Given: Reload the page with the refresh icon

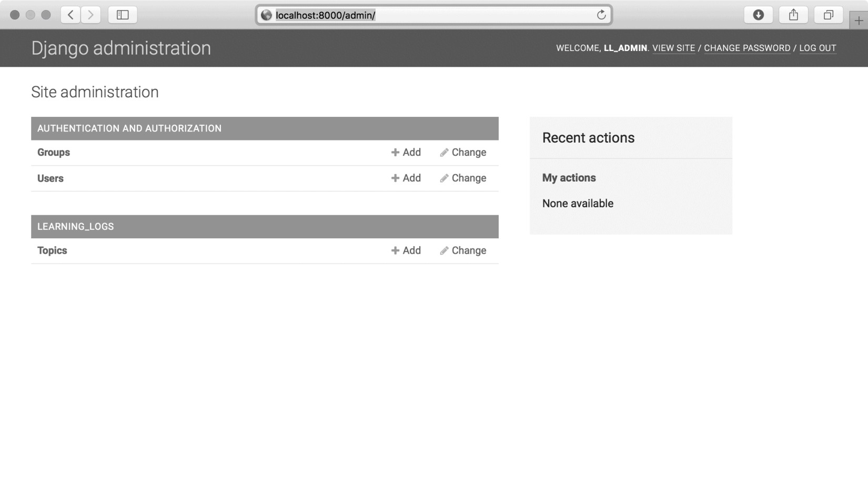Looking at the screenshot, I should point(601,15).
